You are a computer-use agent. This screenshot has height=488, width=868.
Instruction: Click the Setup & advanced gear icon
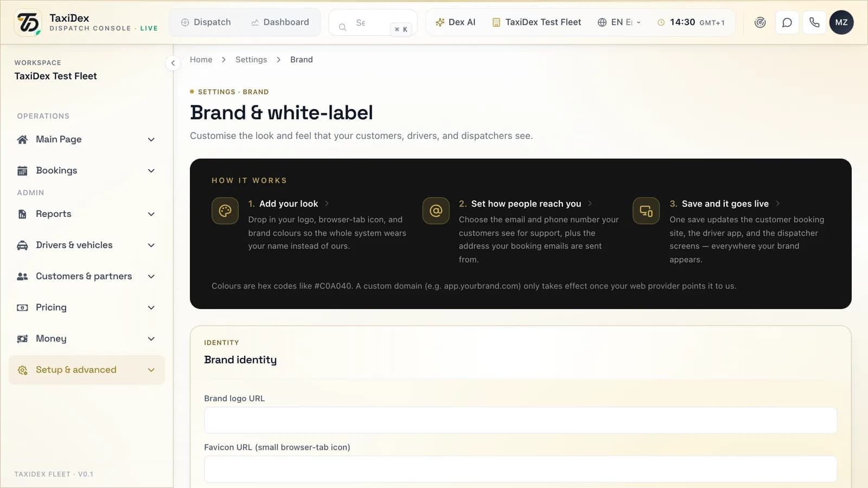point(22,370)
